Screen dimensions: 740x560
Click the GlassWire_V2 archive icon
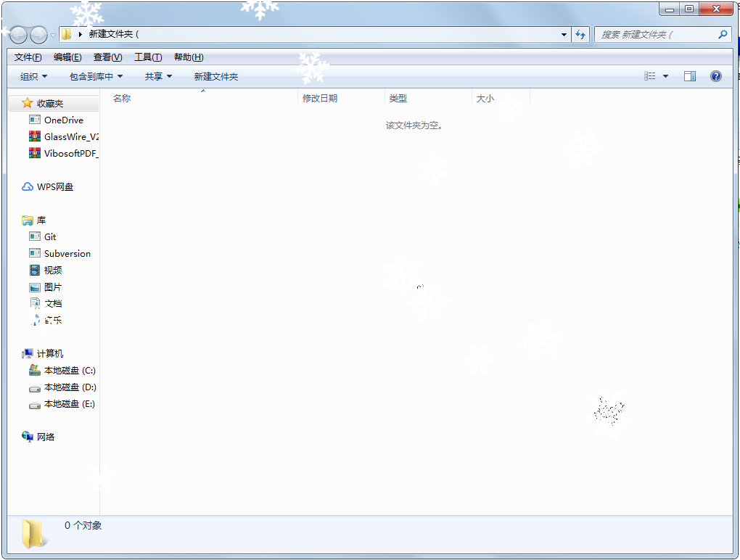(34, 136)
